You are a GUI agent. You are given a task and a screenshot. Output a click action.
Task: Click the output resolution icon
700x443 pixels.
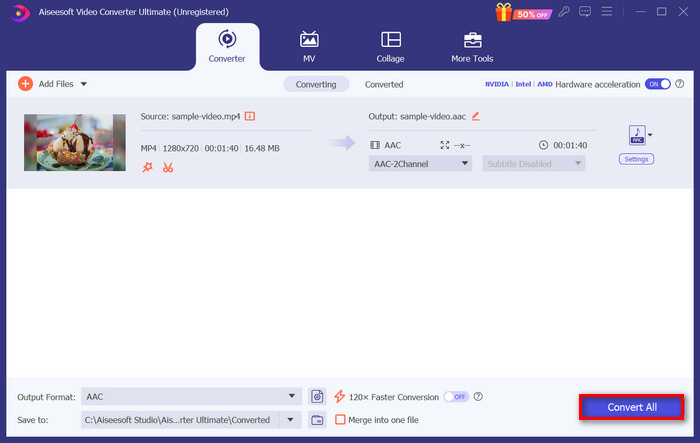point(445,145)
